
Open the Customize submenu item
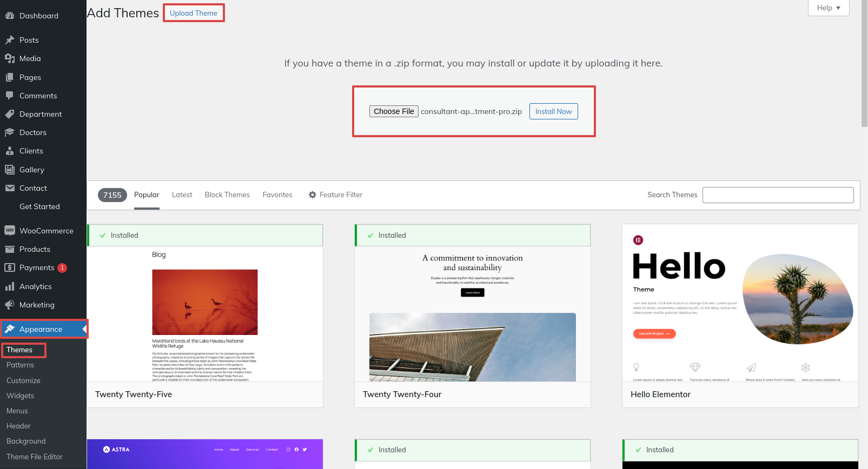pos(23,380)
